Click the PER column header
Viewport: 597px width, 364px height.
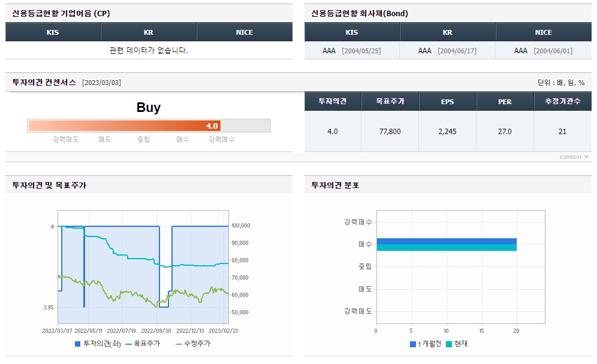click(x=505, y=101)
